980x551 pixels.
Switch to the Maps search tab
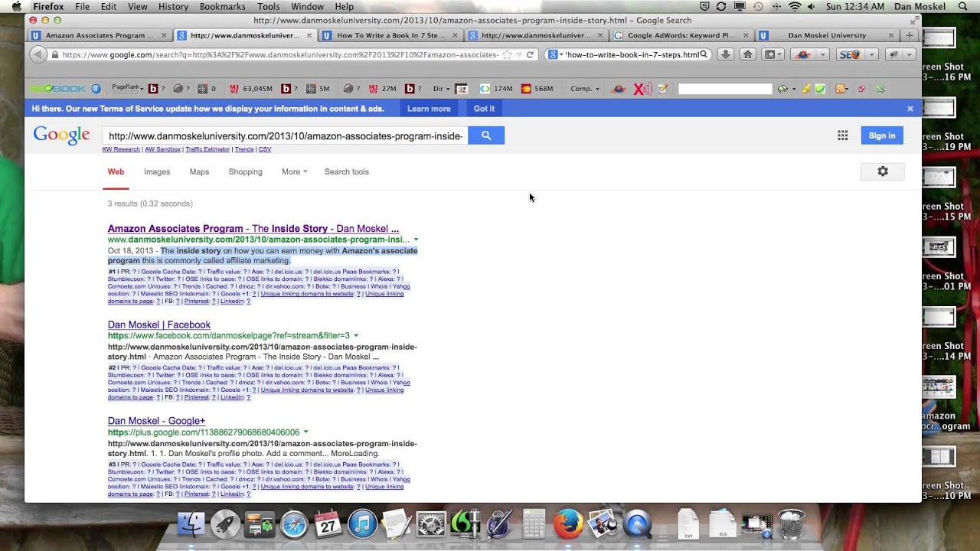[x=199, y=171]
